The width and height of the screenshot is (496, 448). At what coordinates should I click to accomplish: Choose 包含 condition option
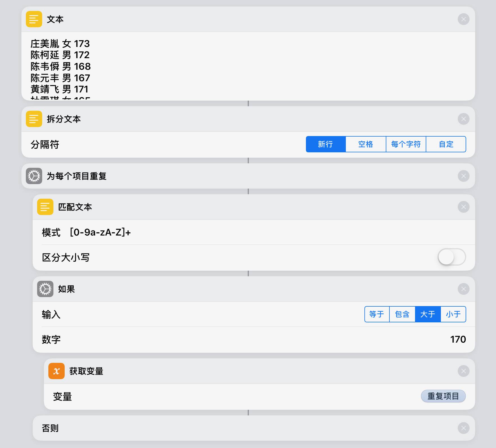pyautogui.click(x=402, y=314)
